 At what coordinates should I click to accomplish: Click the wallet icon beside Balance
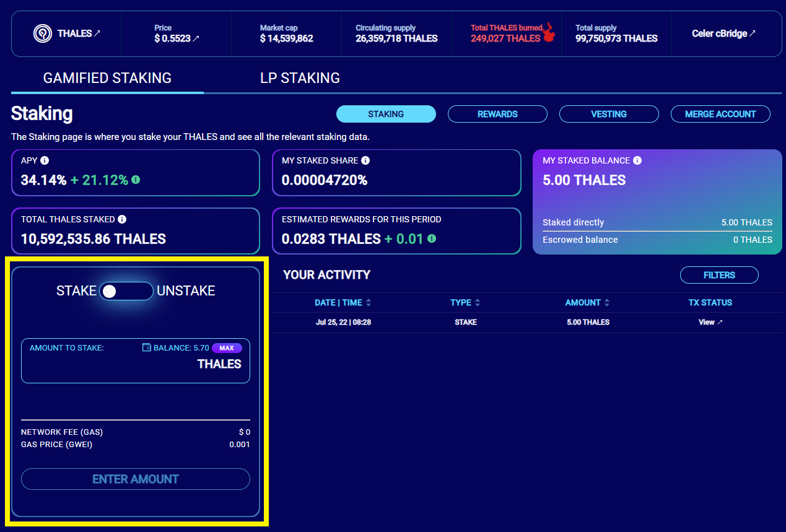tap(147, 348)
